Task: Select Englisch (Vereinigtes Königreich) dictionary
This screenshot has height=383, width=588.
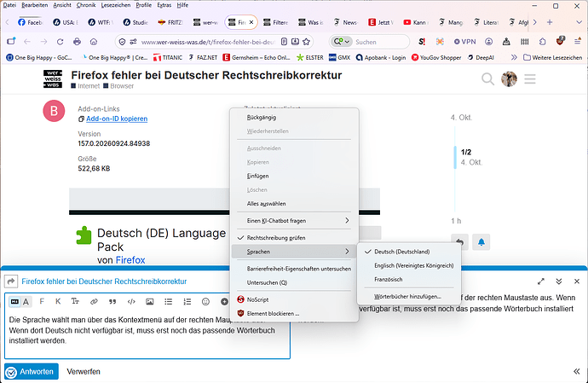Action: click(x=409, y=265)
